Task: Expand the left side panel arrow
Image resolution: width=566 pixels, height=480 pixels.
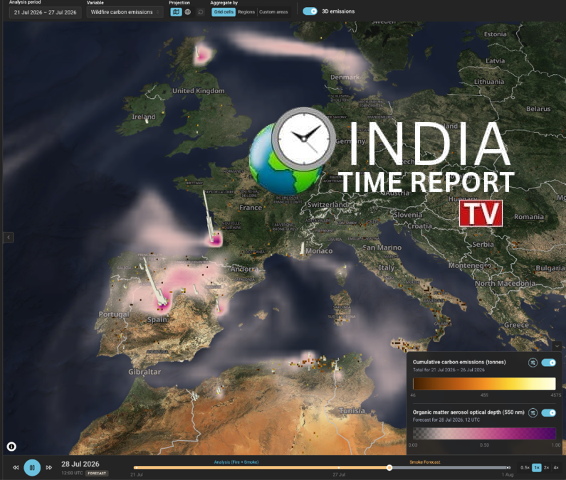Action: pos(9,237)
